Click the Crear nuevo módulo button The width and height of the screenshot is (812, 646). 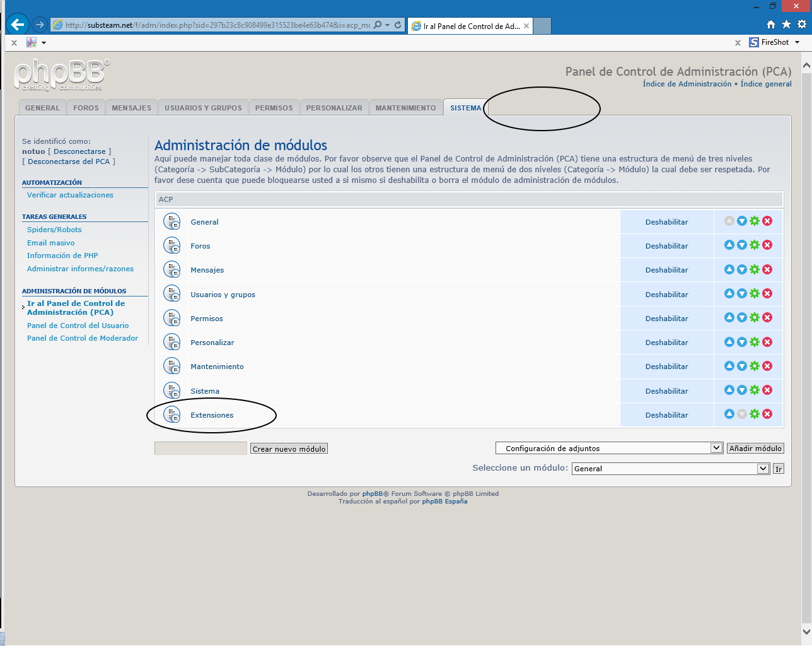pyautogui.click(x=289, y=449)
